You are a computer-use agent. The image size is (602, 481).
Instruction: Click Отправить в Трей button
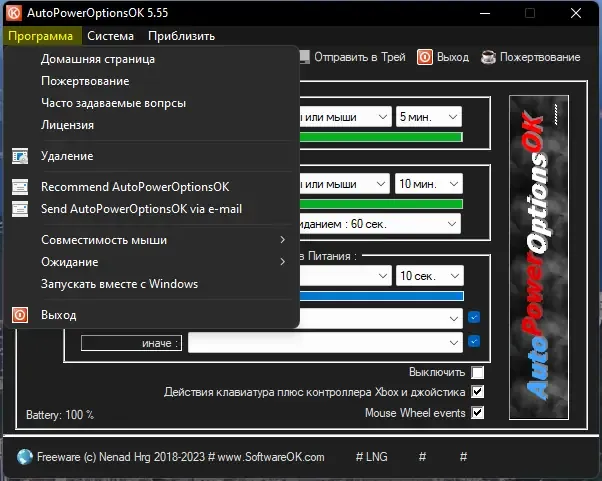point(353,57)
